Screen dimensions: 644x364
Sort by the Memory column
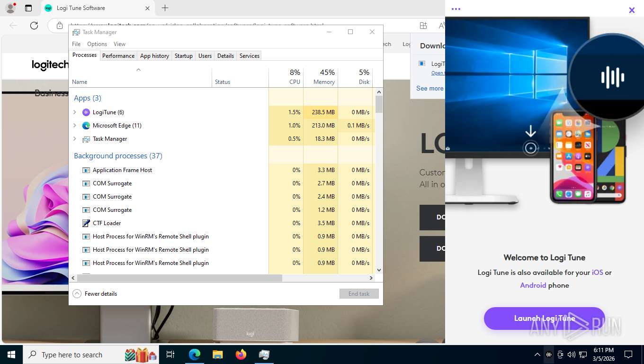pyautogui.click(x=321, y=76)
